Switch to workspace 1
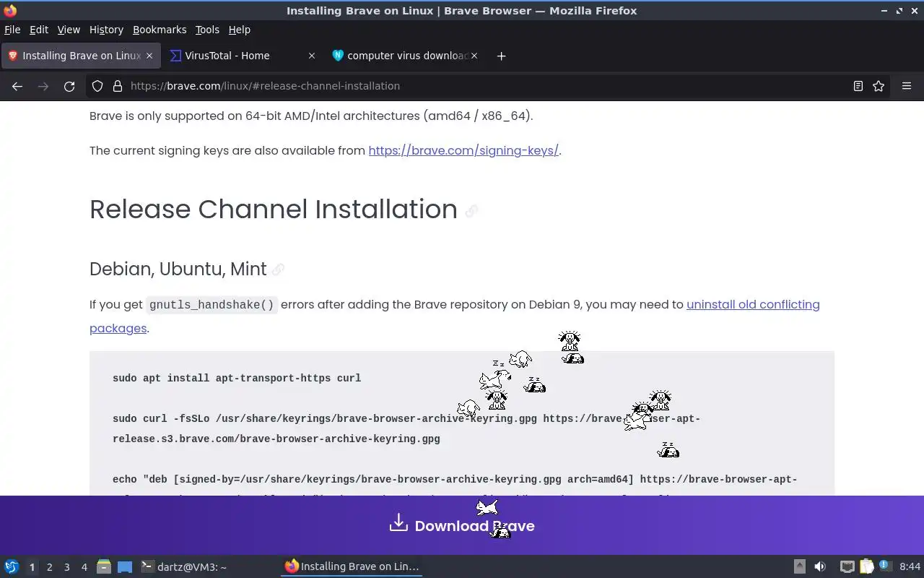Image resolution: width=924 pixels, height=578 pixels. pyautogui.click(x=32, y=567)
